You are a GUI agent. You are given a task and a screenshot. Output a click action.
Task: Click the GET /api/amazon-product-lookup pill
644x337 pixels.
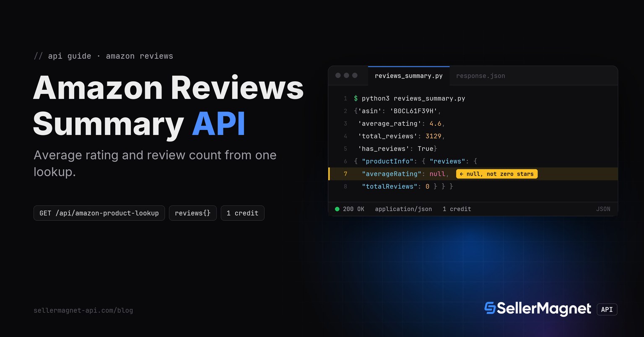coord(99,213)
